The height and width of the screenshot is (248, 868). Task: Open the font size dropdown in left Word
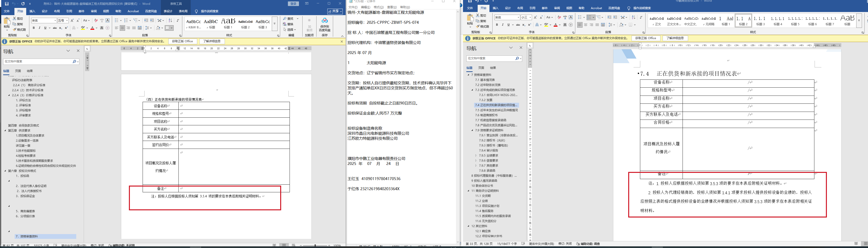coord(67,21)
